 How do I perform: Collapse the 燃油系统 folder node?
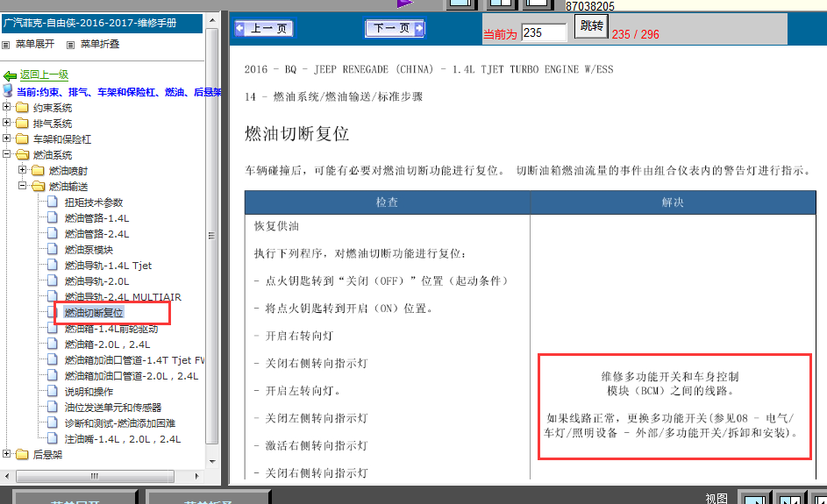pos(6,154)
